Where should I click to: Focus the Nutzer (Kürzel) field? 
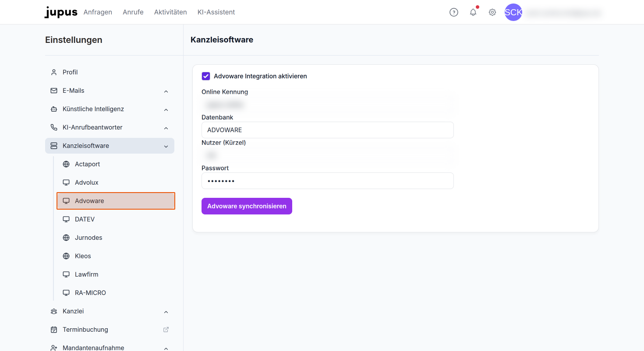(x=327, y=155)
